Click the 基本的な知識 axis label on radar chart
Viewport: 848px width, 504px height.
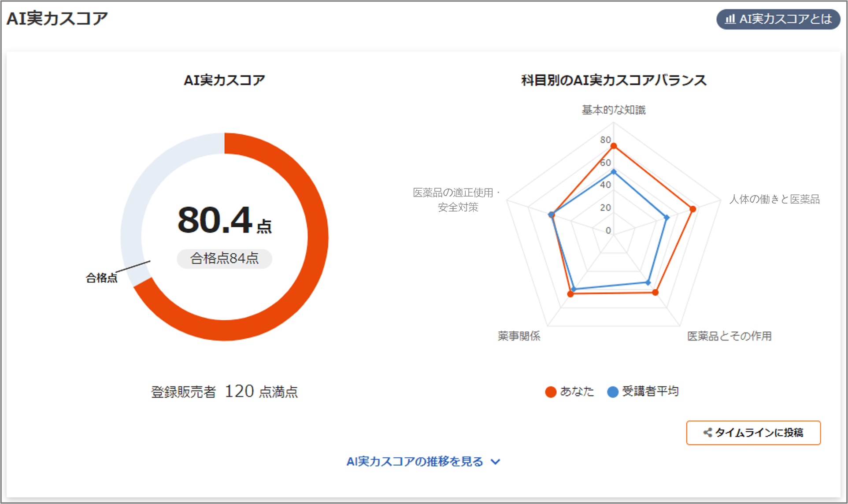tap(614, 110)
